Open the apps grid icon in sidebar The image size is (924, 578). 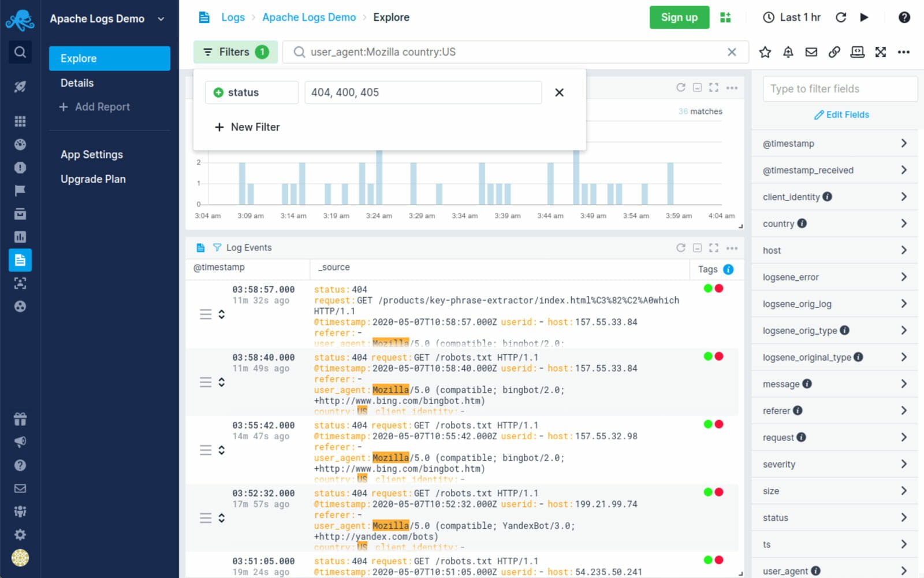20,121
